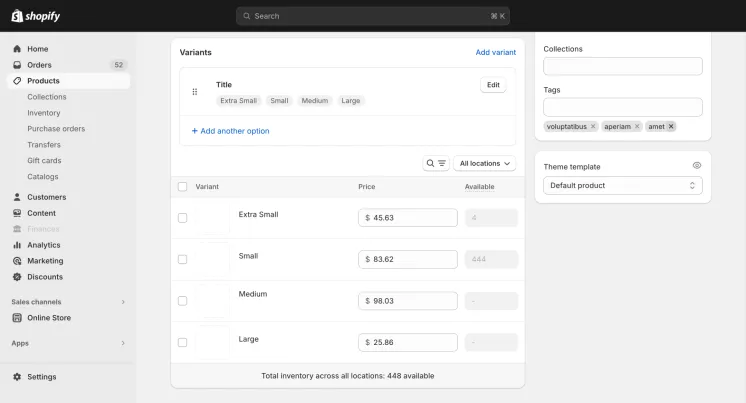
Task: Open Purchase orders menu item
Action: [56, 128]
